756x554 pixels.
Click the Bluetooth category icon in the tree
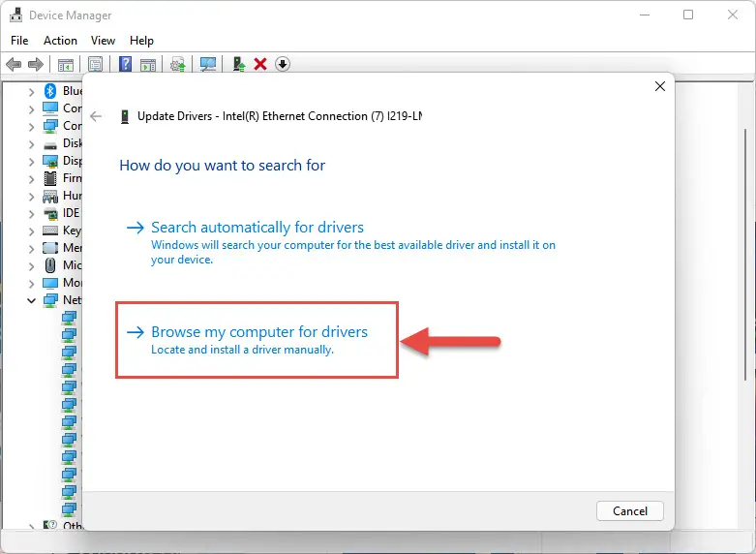point(50,91)
